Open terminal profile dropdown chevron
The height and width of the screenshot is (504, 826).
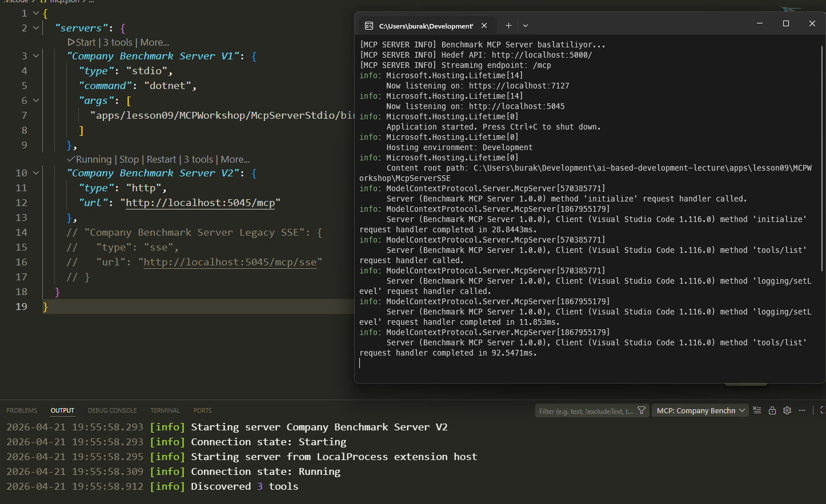pos(526,26)
